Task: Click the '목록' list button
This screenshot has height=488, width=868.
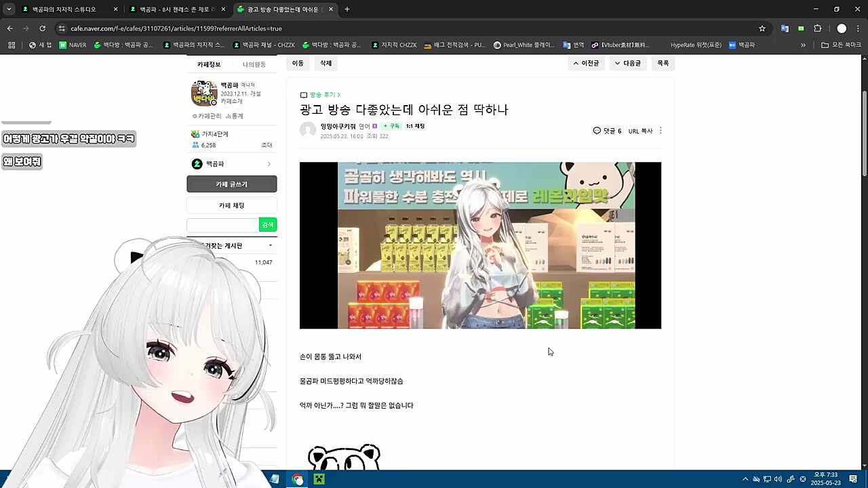Action: click(663, 63)
